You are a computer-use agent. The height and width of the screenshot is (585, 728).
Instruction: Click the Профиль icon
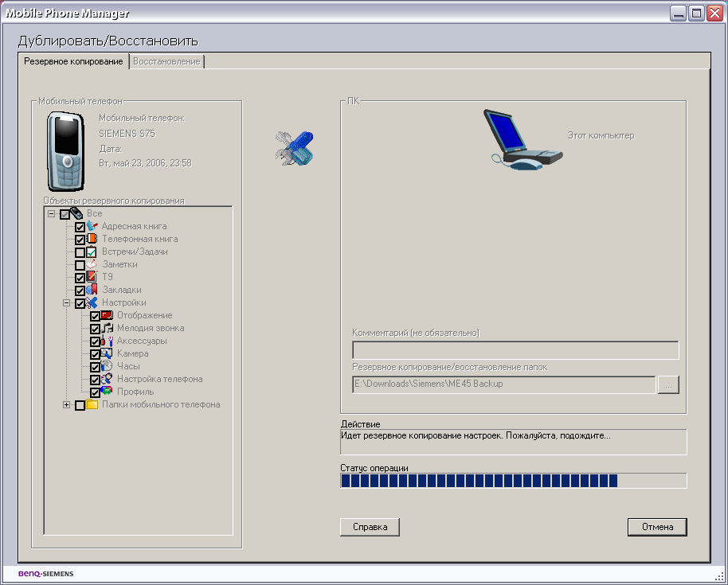click(x=108, y=391)
